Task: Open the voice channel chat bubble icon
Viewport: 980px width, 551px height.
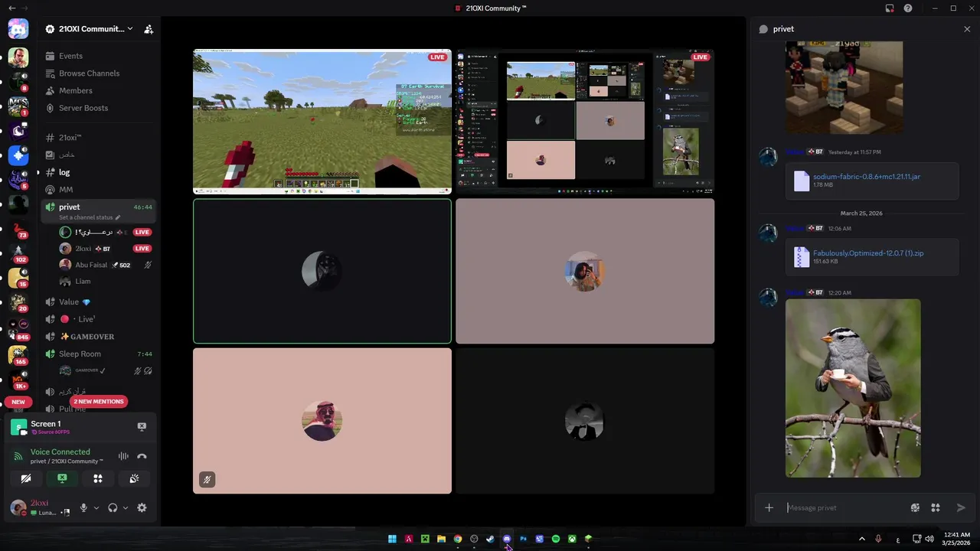Action: (x=763, y=29)
